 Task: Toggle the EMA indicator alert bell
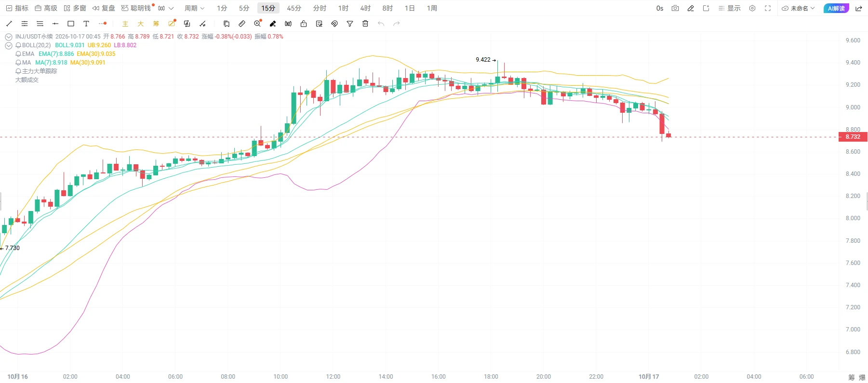point(18,54)
